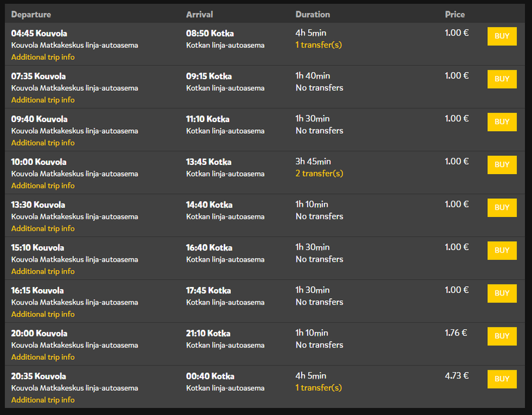
Task: Open additional trip info for 07:35 departure
Action: point(43,100)
